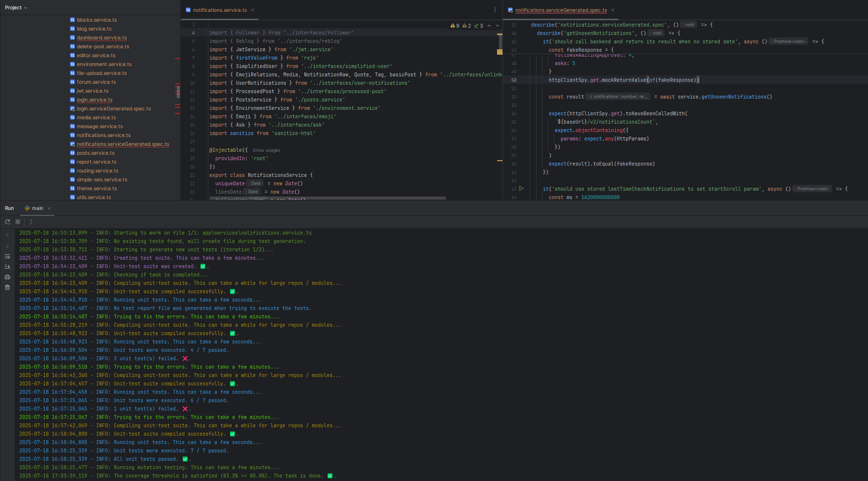
Task: Click the Date inlay hint on uniqueDate
Action: 255,183
